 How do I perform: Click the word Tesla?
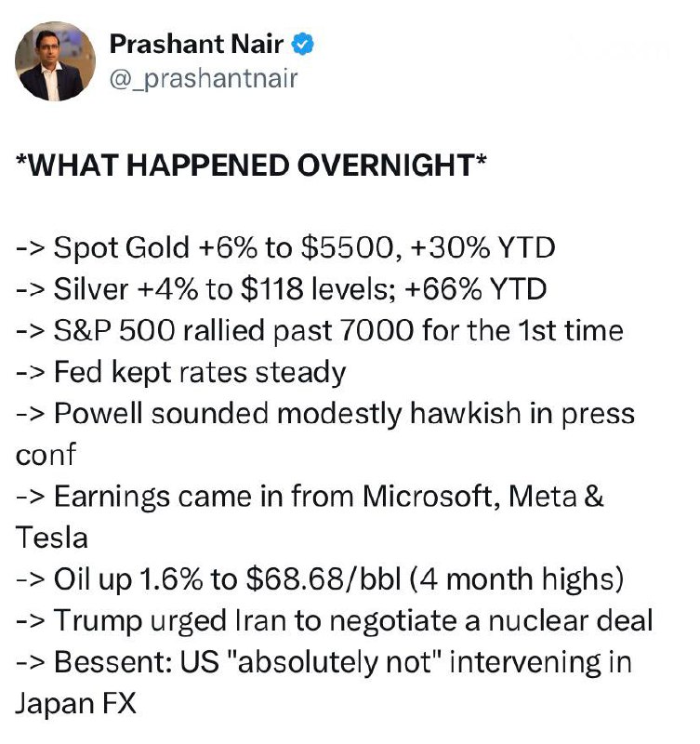click(52, 538)
